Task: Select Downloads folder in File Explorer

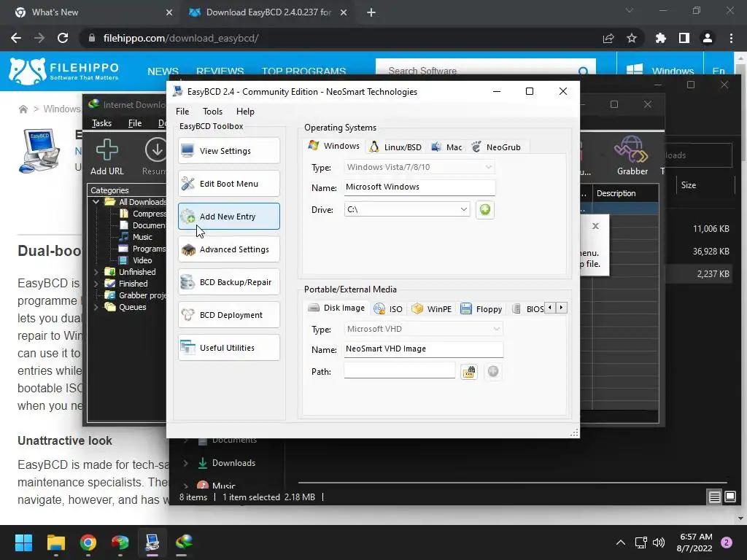Action: [x=233, y=463]
